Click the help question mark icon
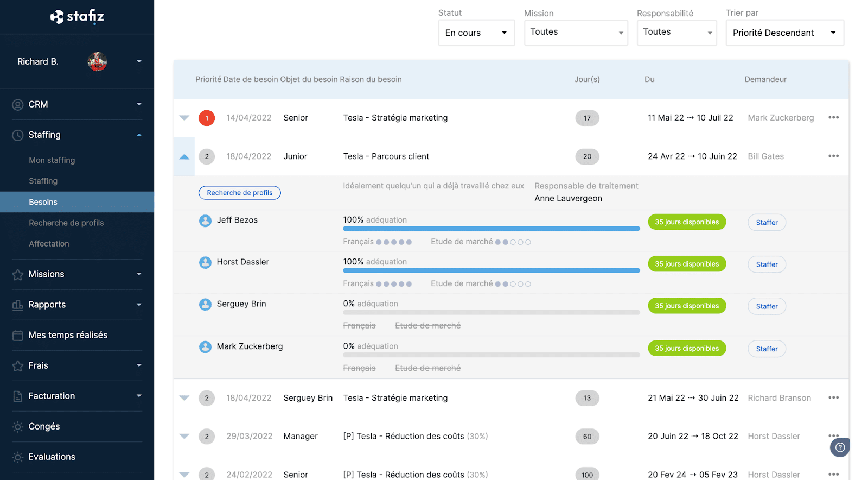 pos(840,447)
